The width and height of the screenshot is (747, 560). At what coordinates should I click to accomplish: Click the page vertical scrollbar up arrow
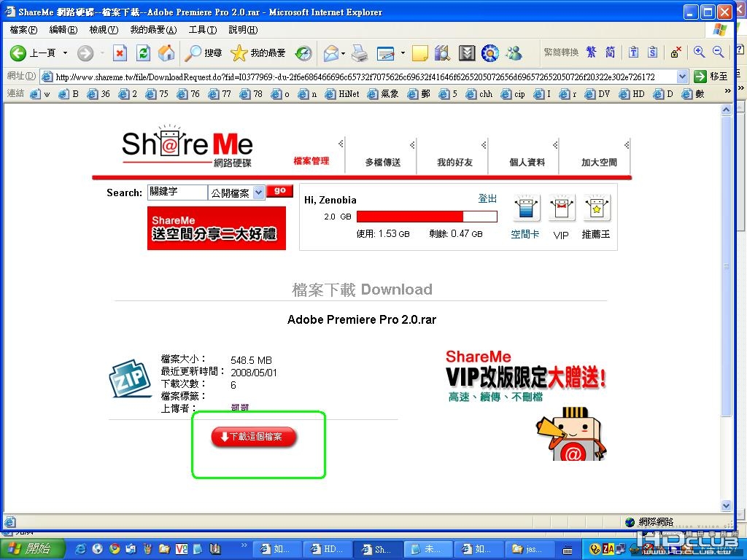[726, 109]
